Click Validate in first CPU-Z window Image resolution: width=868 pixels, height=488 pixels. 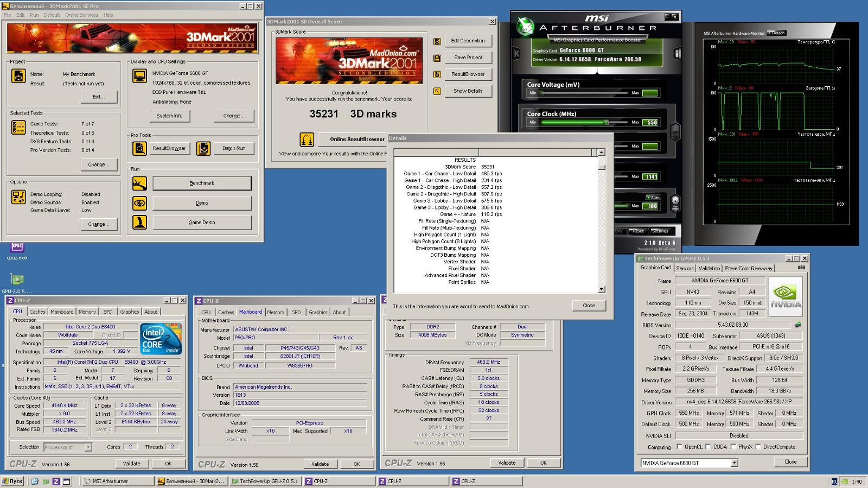(132, 464)
